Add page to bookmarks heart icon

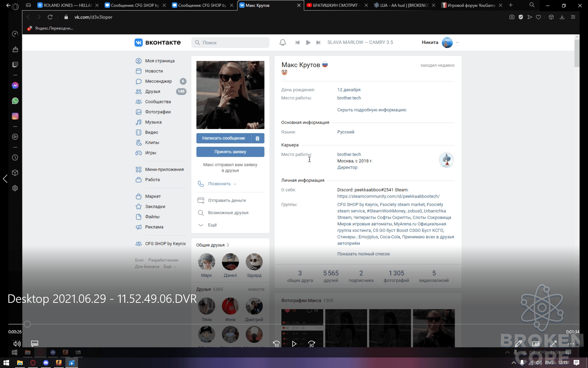[x=539, y=17]
